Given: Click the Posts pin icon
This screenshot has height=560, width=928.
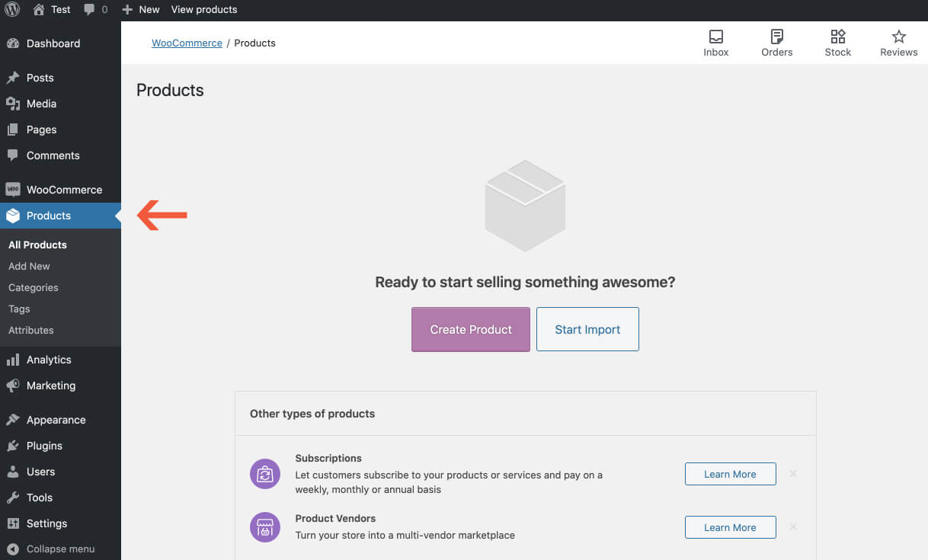Looking at the screenshot, I should (13, 78).
